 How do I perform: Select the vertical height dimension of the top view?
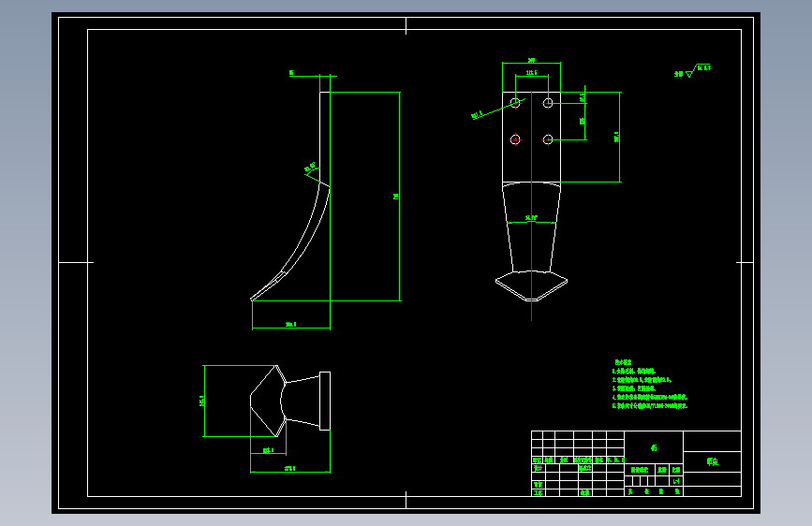(201, 401)
